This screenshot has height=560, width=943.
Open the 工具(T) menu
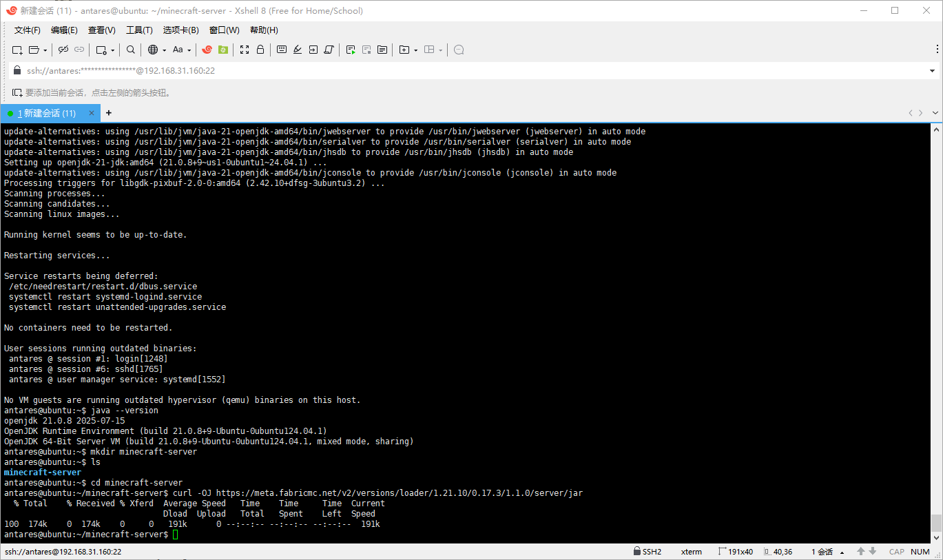139,30
